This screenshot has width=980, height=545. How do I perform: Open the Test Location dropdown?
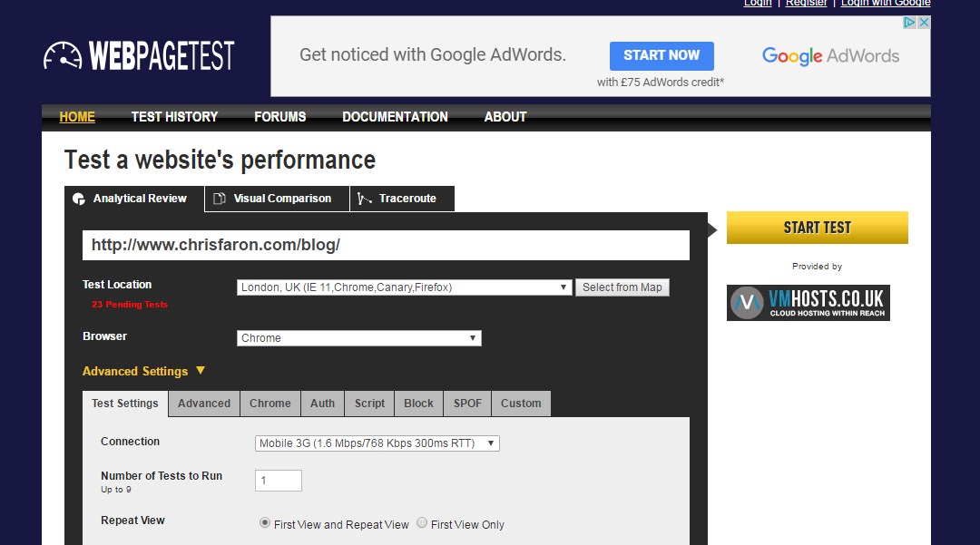(404, 287)
